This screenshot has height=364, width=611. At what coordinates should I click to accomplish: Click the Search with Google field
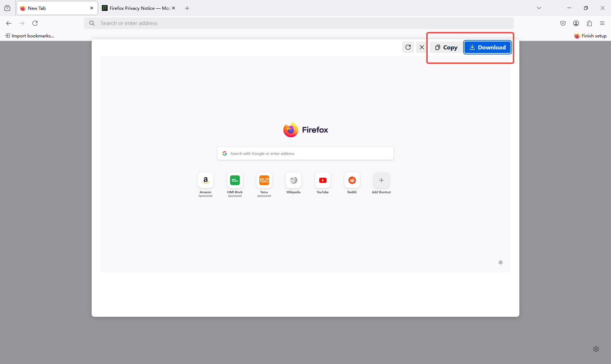coord(305,153)
